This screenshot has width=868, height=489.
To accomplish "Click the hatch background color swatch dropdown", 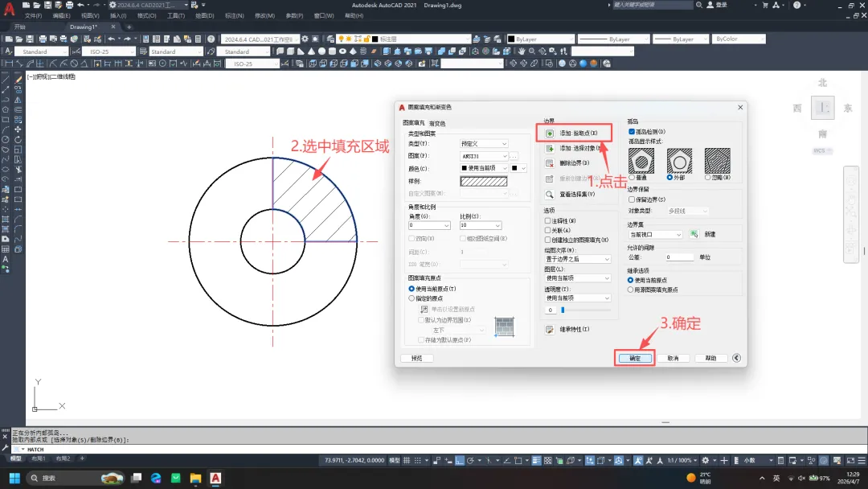I will 518,168.
